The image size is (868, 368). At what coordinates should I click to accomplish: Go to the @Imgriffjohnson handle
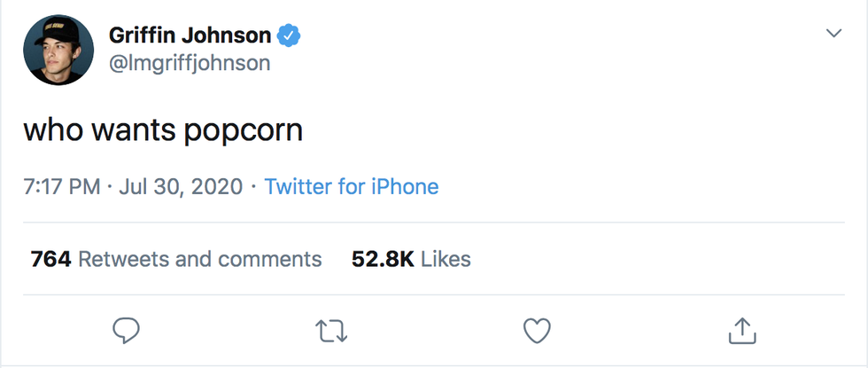point(189,64)
